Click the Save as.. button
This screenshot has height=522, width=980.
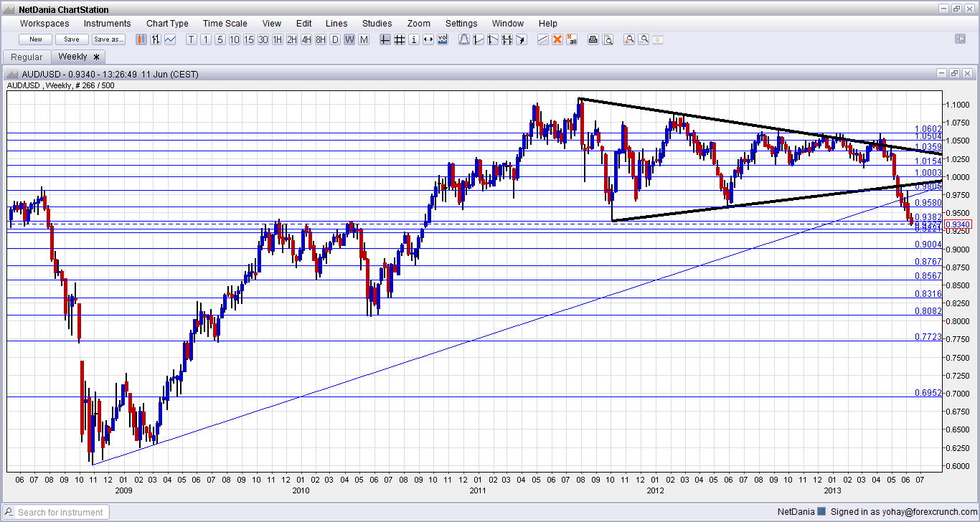tap(109, 39)
